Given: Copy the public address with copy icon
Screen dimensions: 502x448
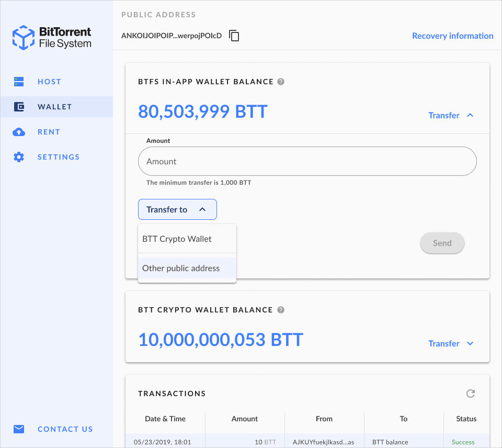Looking at the screenshot, I should tap(234, 36).
